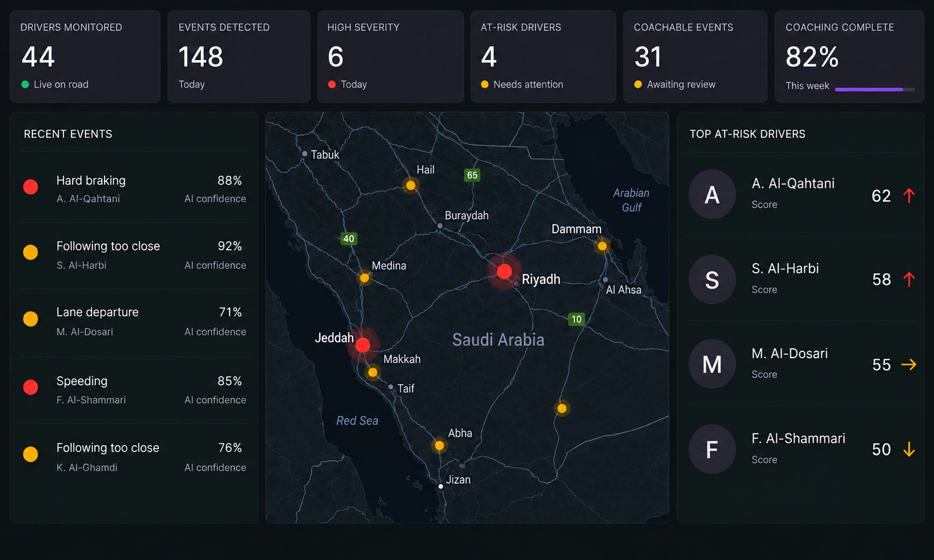Click the orange right arrow beside score 55
The width and height of the screenshot is (934, 560).
pyautogui.click(x=909, y=364)
